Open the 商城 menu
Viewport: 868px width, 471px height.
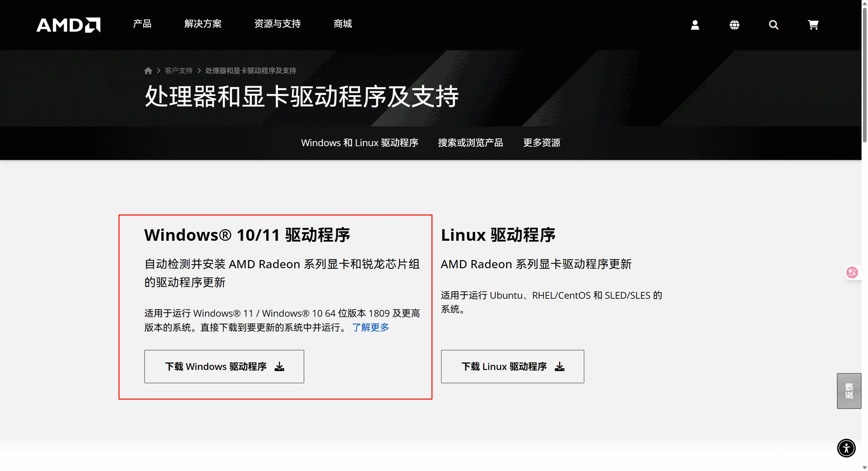click(x=343, y=24)
